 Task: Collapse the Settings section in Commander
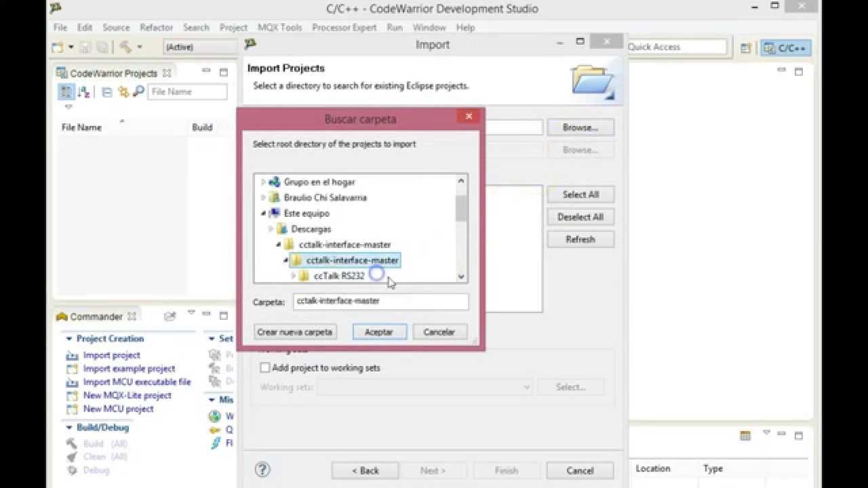[x=212, y=338]
